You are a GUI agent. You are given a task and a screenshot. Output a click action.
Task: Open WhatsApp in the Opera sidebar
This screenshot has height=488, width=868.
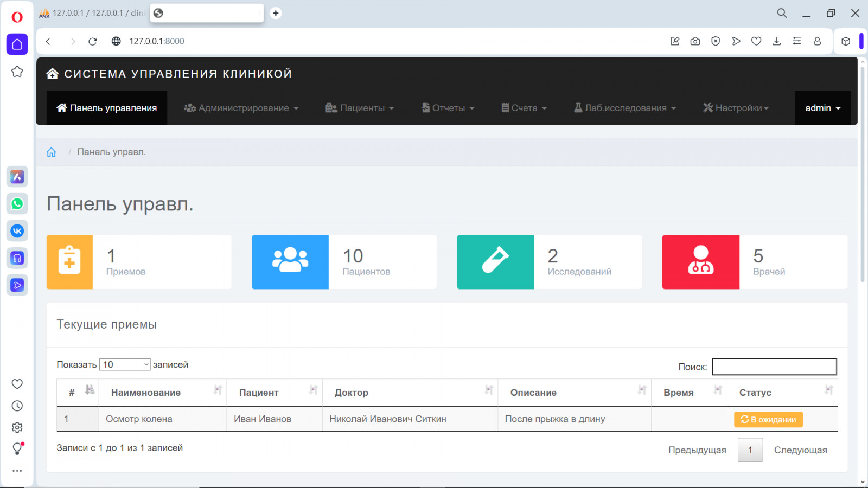[x=17, y=204]
